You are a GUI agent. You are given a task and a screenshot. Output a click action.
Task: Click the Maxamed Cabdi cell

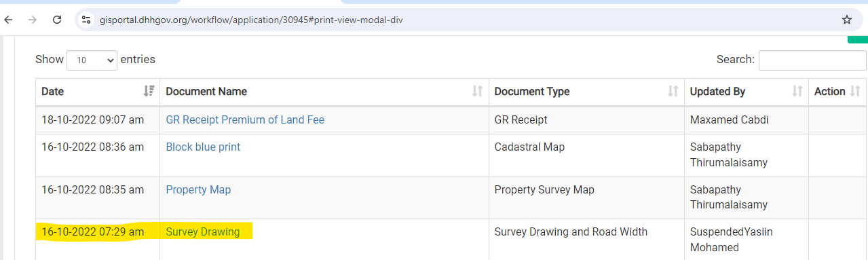[x=747, y=119]
